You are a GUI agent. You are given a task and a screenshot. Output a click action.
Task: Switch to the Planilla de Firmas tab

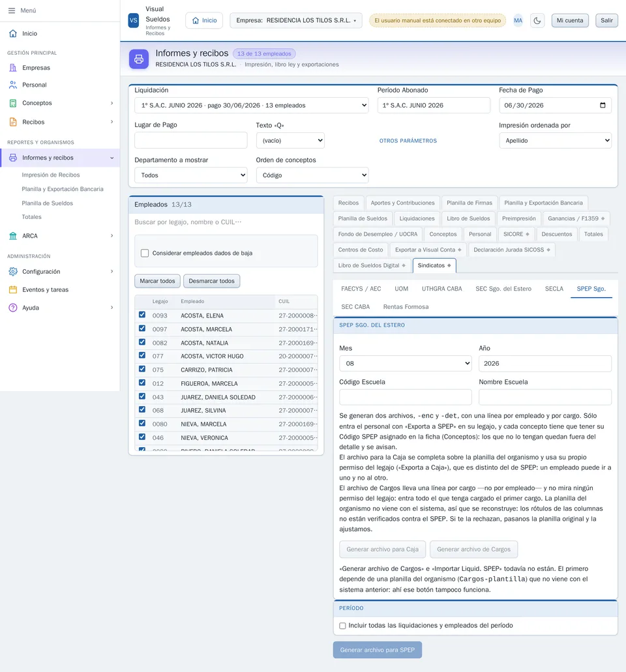click(469, 203)
